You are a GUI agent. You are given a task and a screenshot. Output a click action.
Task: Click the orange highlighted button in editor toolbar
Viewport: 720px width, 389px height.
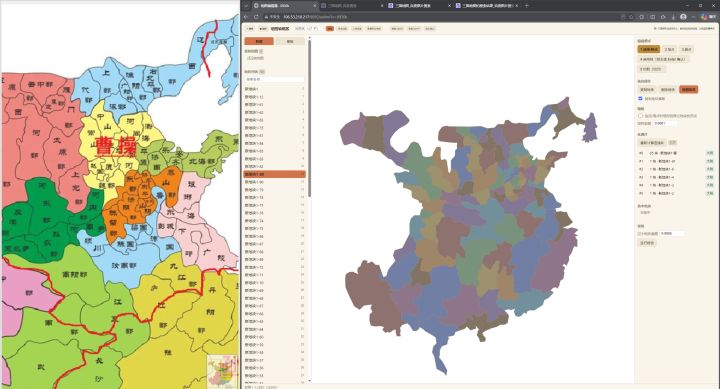pos(330,28)
